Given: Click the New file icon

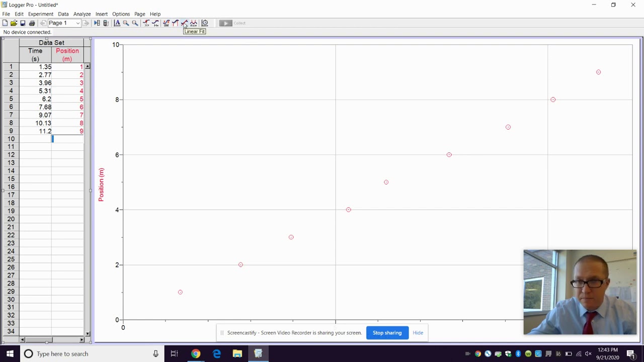Looking at the screenshot, I should click(5, 23).
